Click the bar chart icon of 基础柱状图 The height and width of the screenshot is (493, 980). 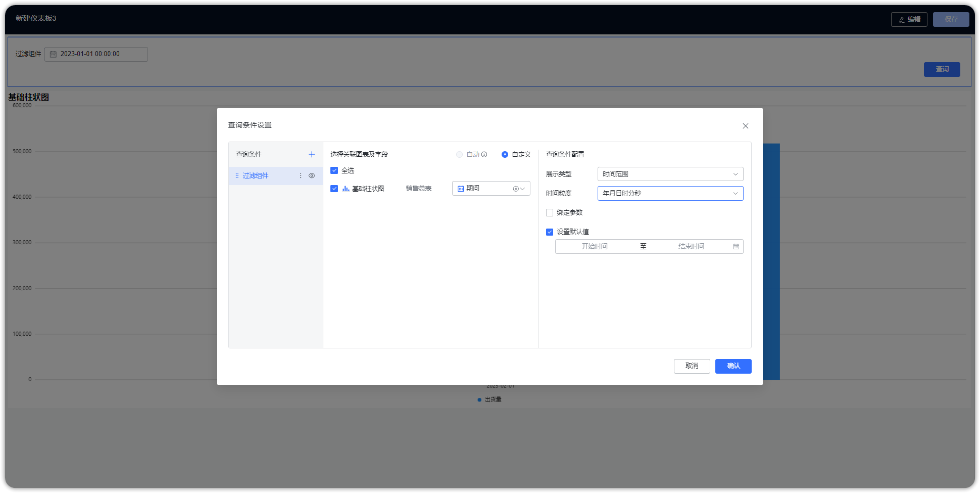pyautogui.click(x=346, y=189)
